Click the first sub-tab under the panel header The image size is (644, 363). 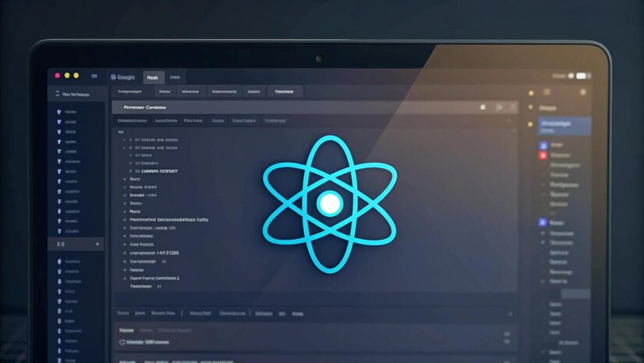pyautogui.click(x=132, y=121)
